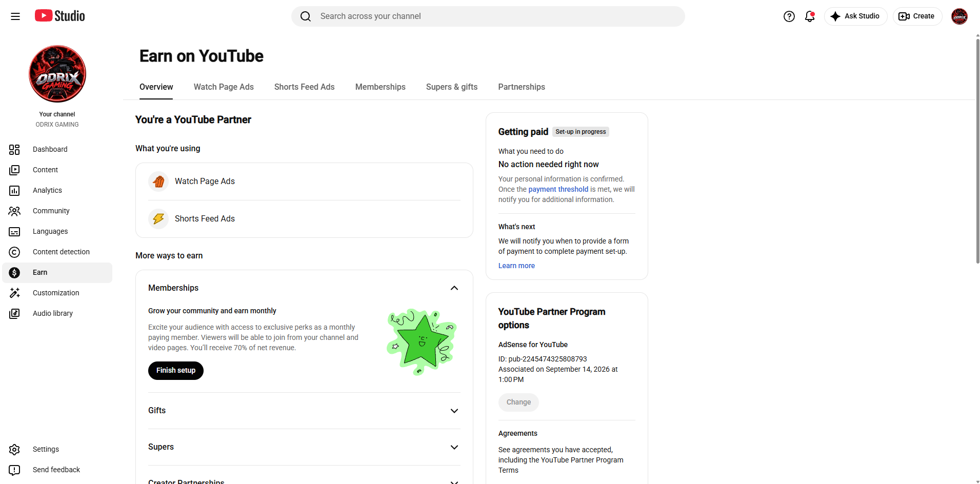
Task: Open the Customization menu item
Action: (x=57, y=293)
